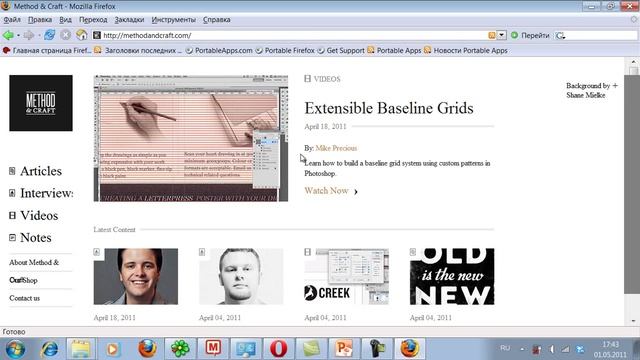Click the Extensible Baseline Grids headline
Image resolution: width=640 pixels, height=360 pixels.
[x=389, y=108]
